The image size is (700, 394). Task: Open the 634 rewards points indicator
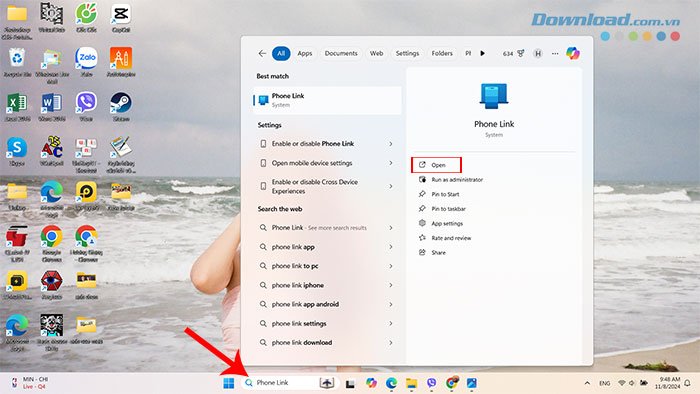pyautogui.click(x=513, y=54)
